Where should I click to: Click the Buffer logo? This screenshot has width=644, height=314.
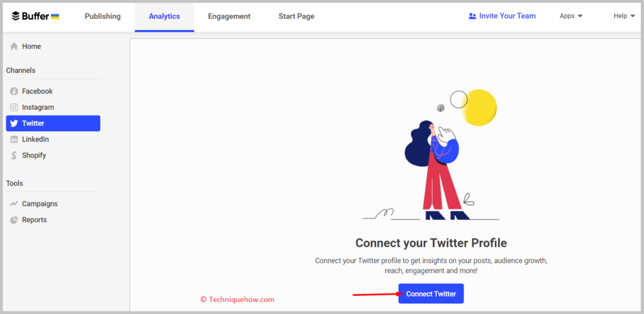[x=35, y=16]
